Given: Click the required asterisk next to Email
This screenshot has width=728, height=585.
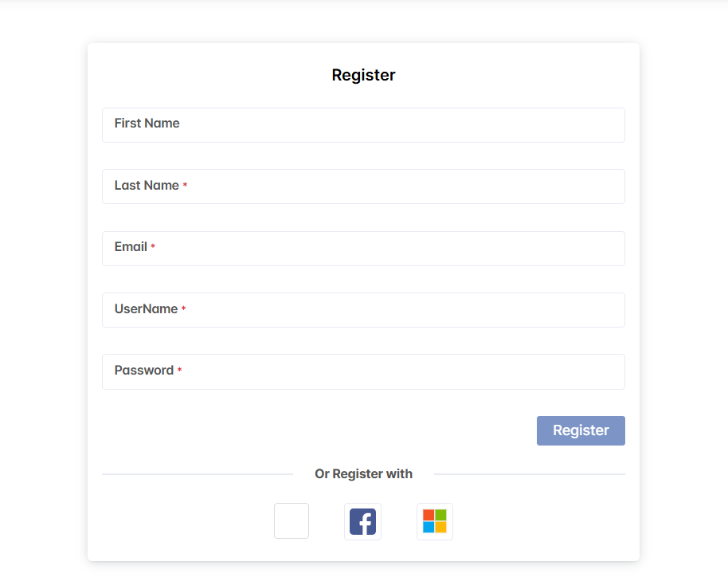Looking at the screenshot, I should (153, 247).
